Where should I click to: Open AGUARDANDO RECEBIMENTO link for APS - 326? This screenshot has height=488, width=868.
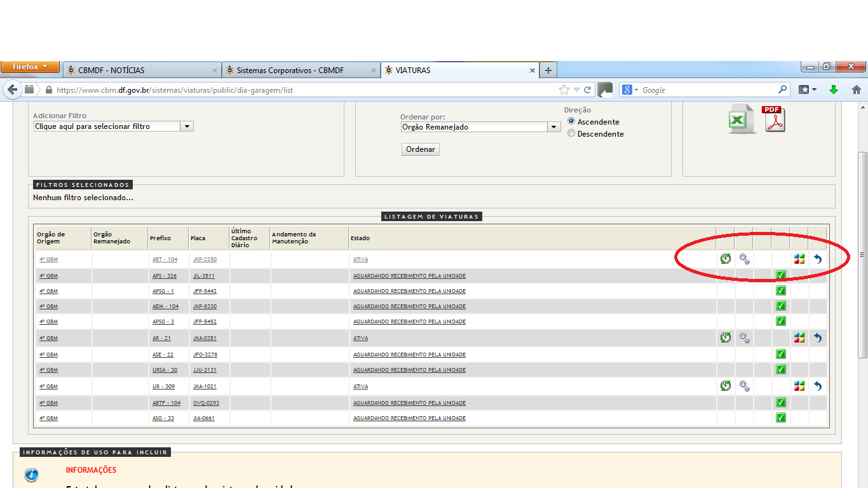409,276
